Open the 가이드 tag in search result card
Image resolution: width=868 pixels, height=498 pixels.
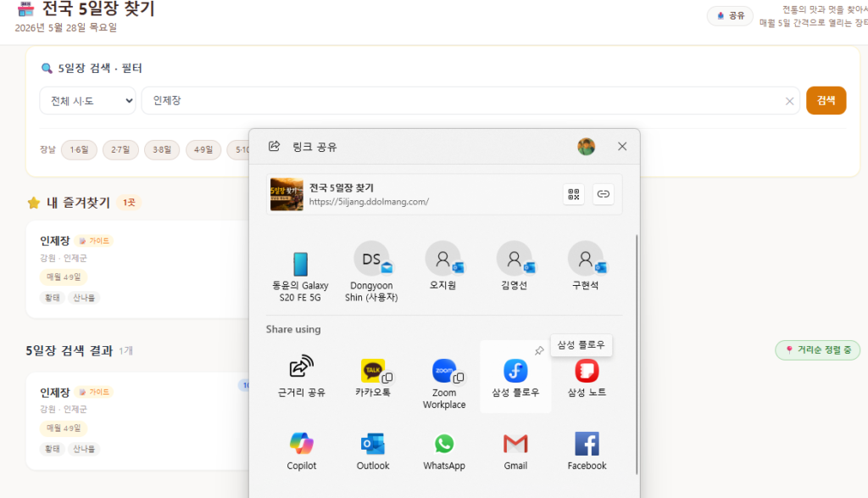click(94, 392)
